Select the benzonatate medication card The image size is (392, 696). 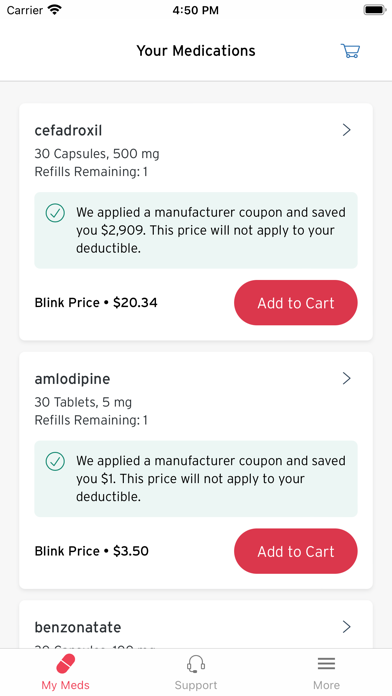coord(196,625)
